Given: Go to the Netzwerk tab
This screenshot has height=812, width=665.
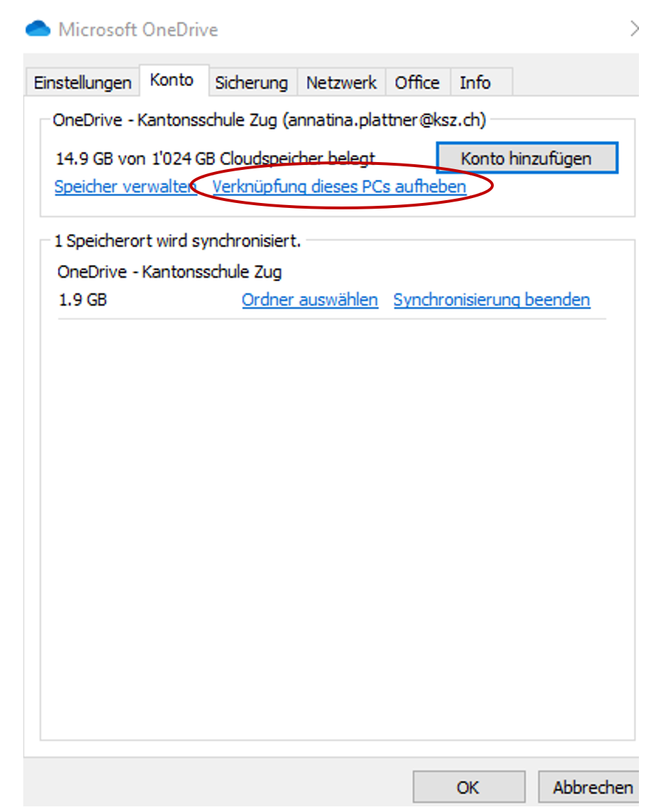Looking at the screenshot, I should [342, 83].
